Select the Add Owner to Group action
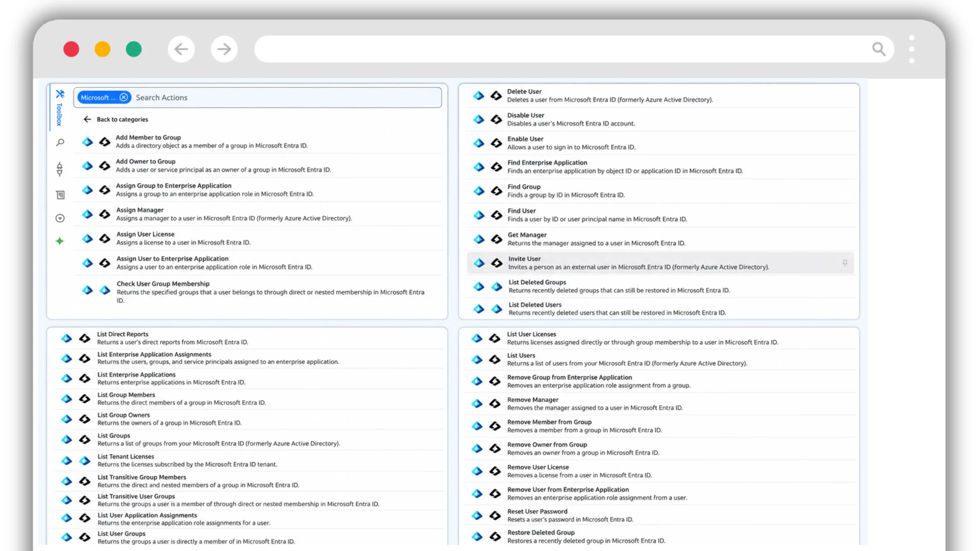980x551 pixels. tap(258, 166)
